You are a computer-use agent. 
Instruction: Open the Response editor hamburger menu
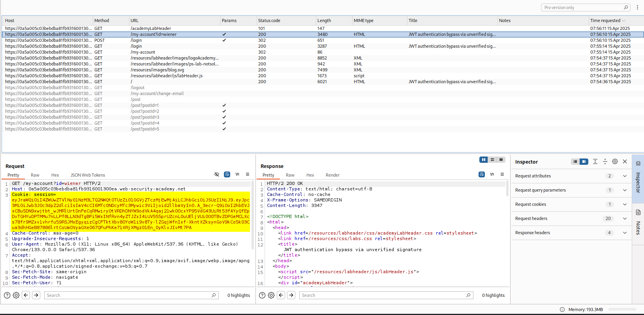(x=502, y=174)
